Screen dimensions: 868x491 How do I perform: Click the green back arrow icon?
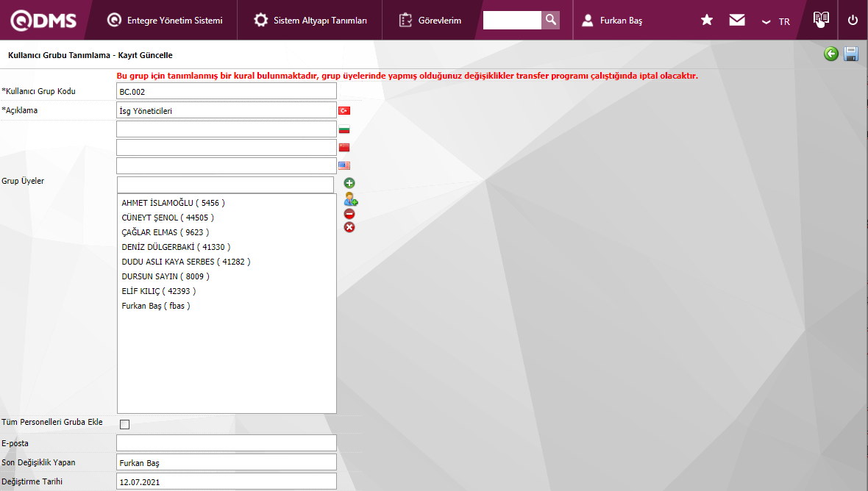(831, 54)
